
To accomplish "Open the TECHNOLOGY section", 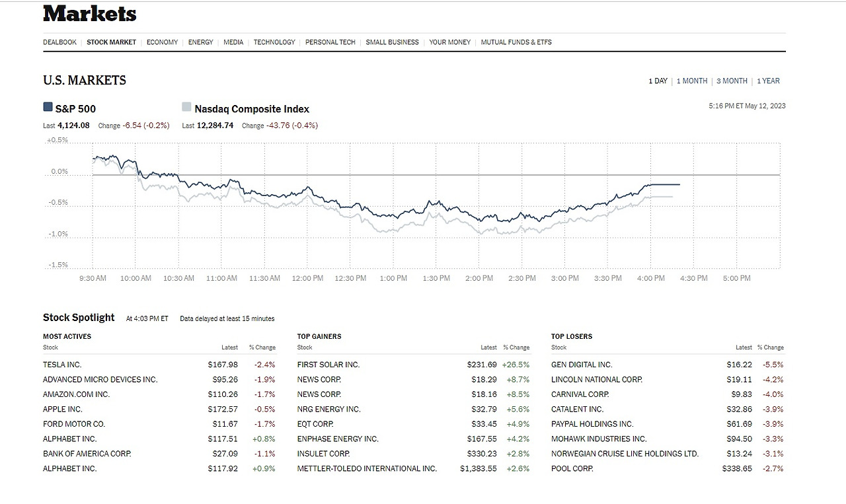I will 274,42.
